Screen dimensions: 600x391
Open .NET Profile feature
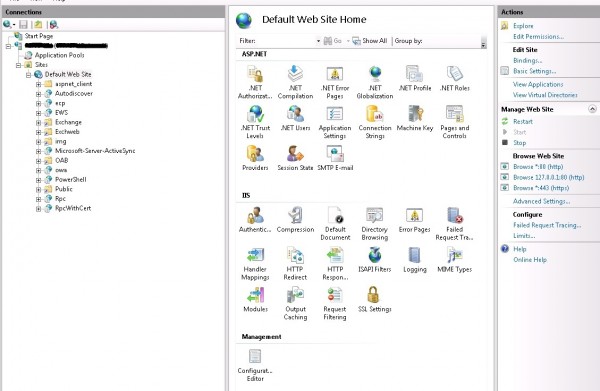click(415, 78)
